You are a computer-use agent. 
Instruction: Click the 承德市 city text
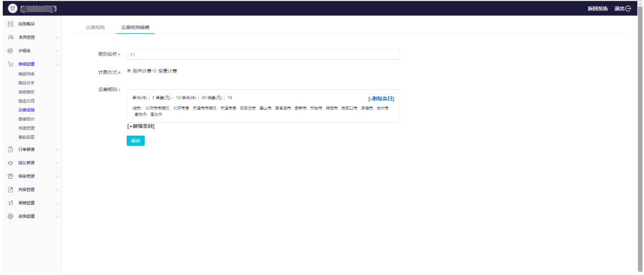click(367, 108)
